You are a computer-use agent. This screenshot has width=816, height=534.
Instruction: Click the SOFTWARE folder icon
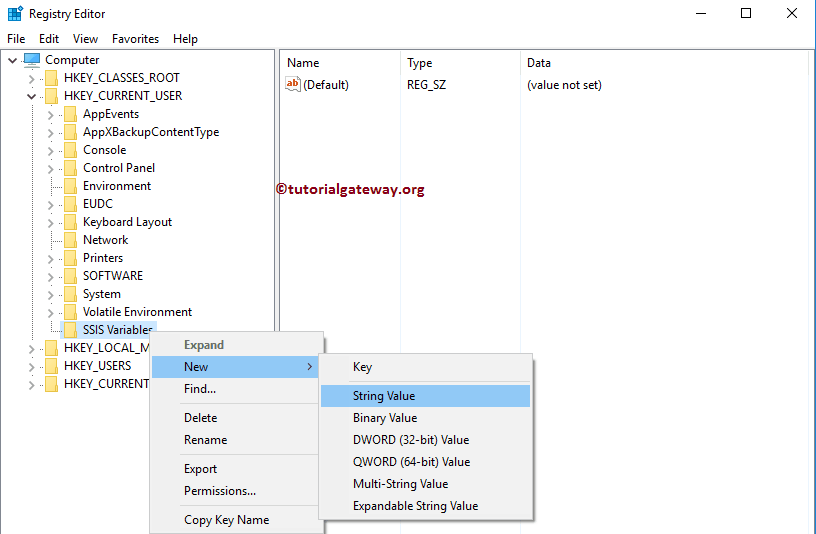[x=70, y=276]
